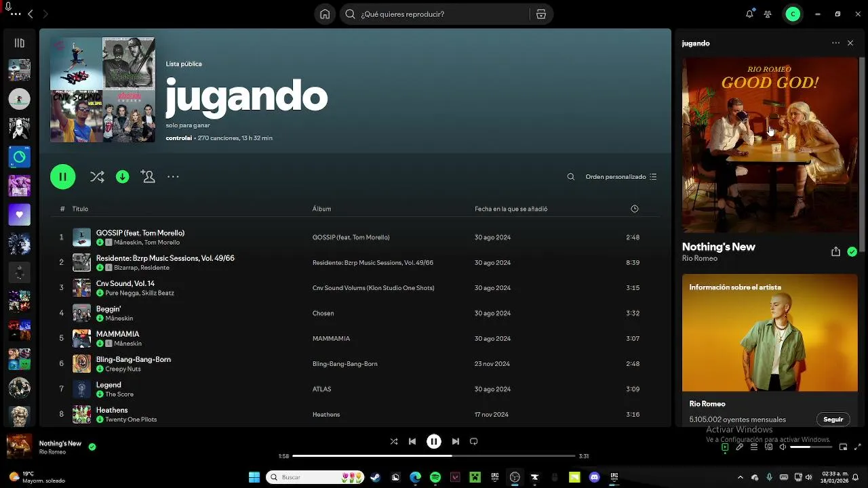Pause playback in the player bar
This screenshot has height=488, width=868.
click(434, 441)
